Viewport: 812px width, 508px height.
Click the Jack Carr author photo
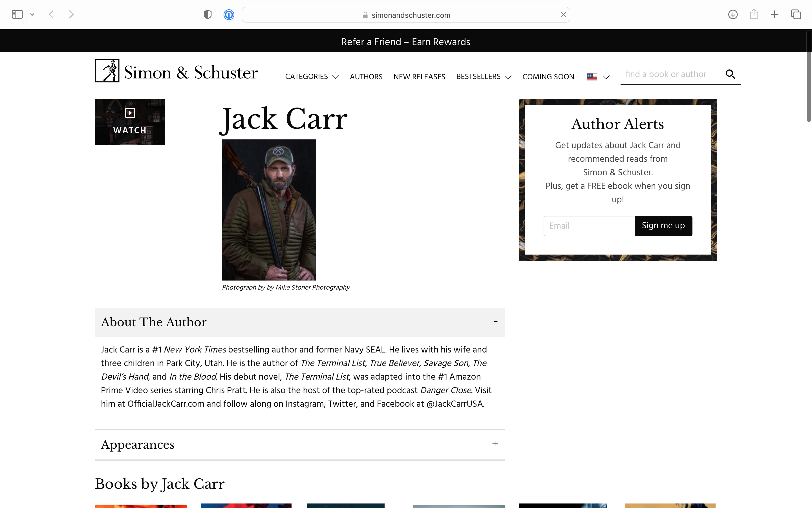pyautogui.click(x=269, y=210)
